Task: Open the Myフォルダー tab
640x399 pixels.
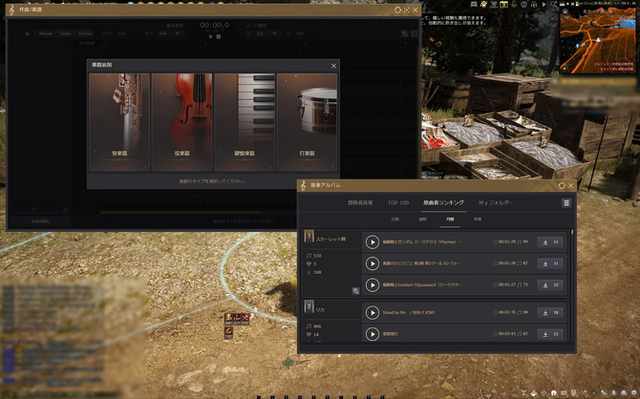Action: [x=496, y=203]
